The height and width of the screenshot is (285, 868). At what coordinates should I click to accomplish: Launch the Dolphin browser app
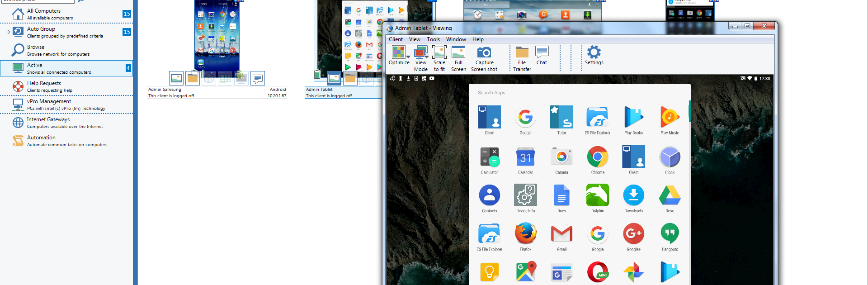pos(598,198)
